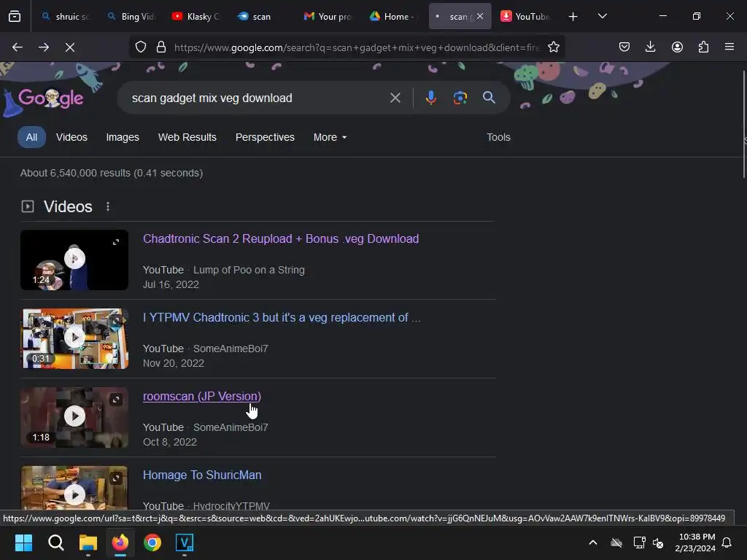Screen dimensions: 747x560
Task: Open the search Tools options
Action: (498, 137)
